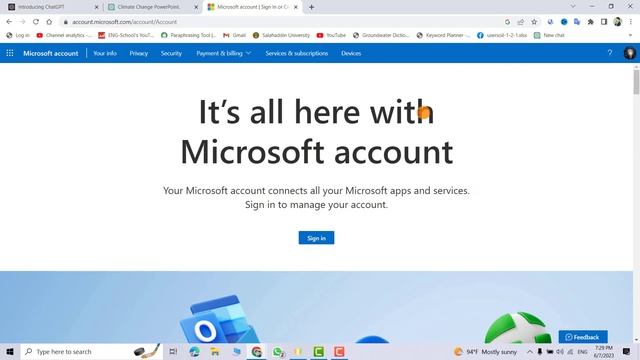Image resolution: width=640 pixels, height=360 pixels.
Task: Go to the browser home page
Action: click(x=49, y=22)
